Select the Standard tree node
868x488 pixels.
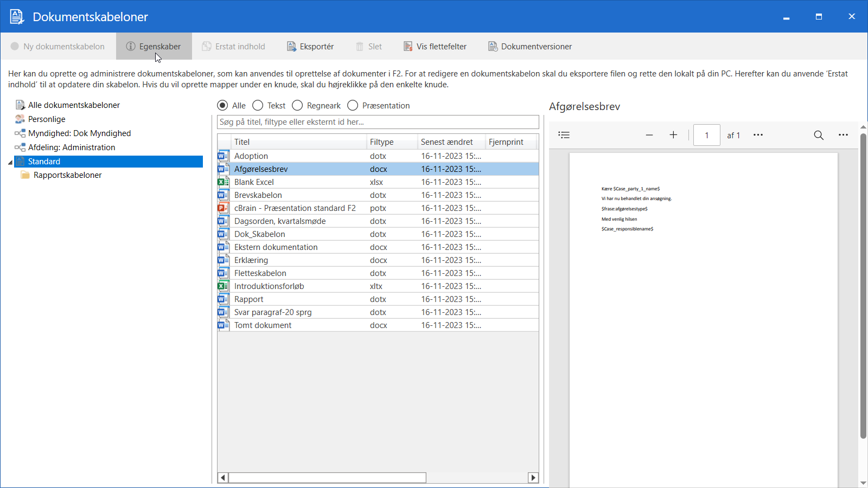[x=108, y=162]
